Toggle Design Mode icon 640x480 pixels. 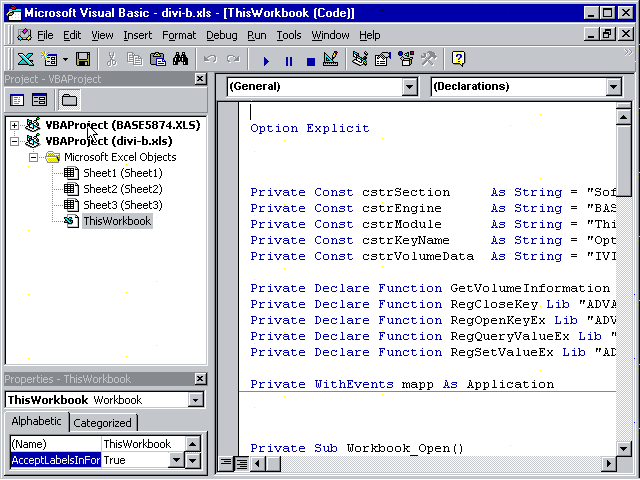click(x=331, y=59)
